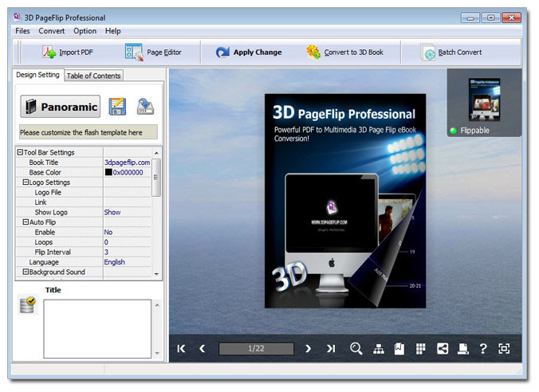Maximize the 3D PageFlip Professional window
Image resolution: width=539 pixels, height=392 pixels.
pyautogui.click(x=490, y=18)
